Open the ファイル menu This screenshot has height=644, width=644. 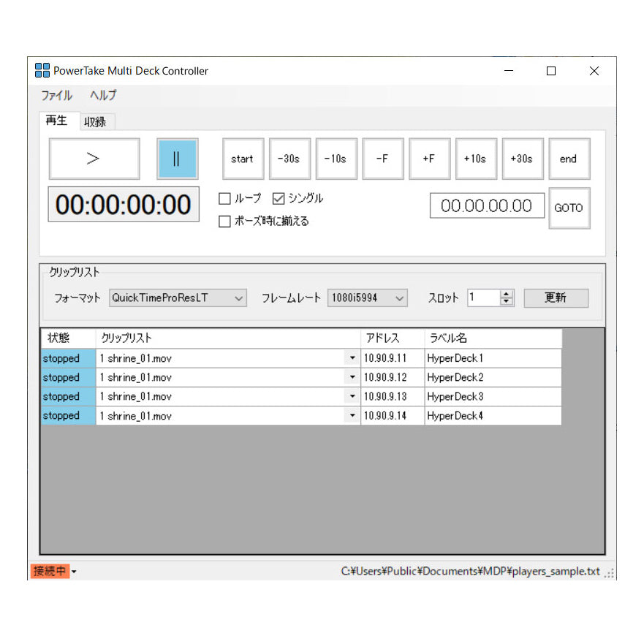click(x=56, y=95)
